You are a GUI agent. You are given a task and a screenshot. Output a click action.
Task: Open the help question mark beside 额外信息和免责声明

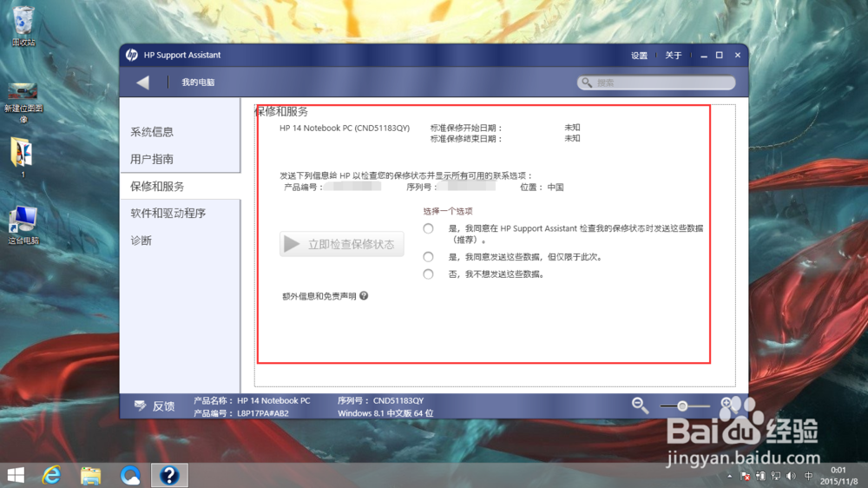(364, 296)
